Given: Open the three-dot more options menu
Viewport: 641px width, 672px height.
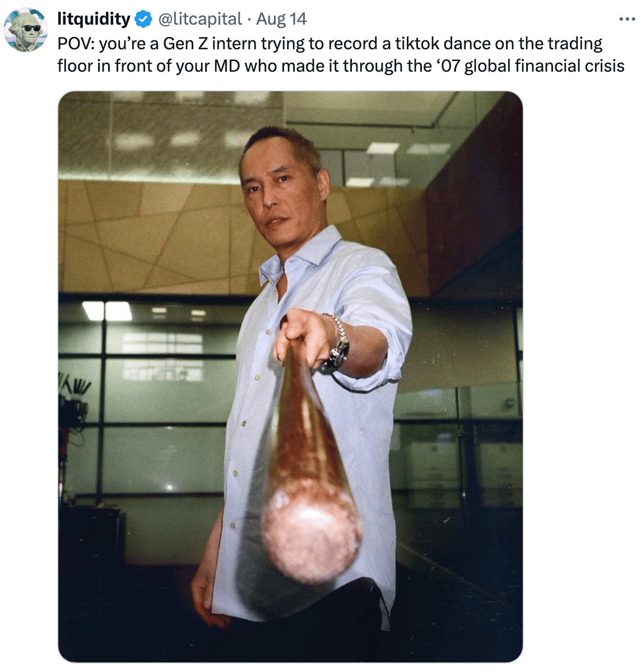Looking at the screenshot, I should (627, 20).
